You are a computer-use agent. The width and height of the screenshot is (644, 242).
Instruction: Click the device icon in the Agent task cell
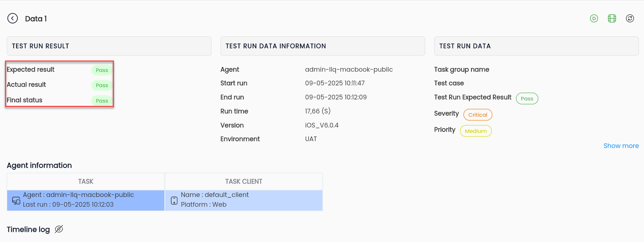point(16,201)
